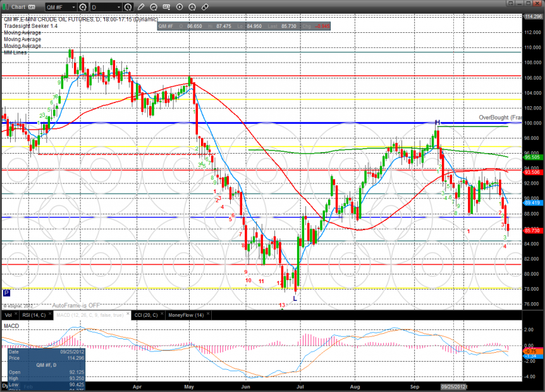The image size is (545, 392).
Task: Click the circled A alerts icon
Action: (x=192, y=7)
